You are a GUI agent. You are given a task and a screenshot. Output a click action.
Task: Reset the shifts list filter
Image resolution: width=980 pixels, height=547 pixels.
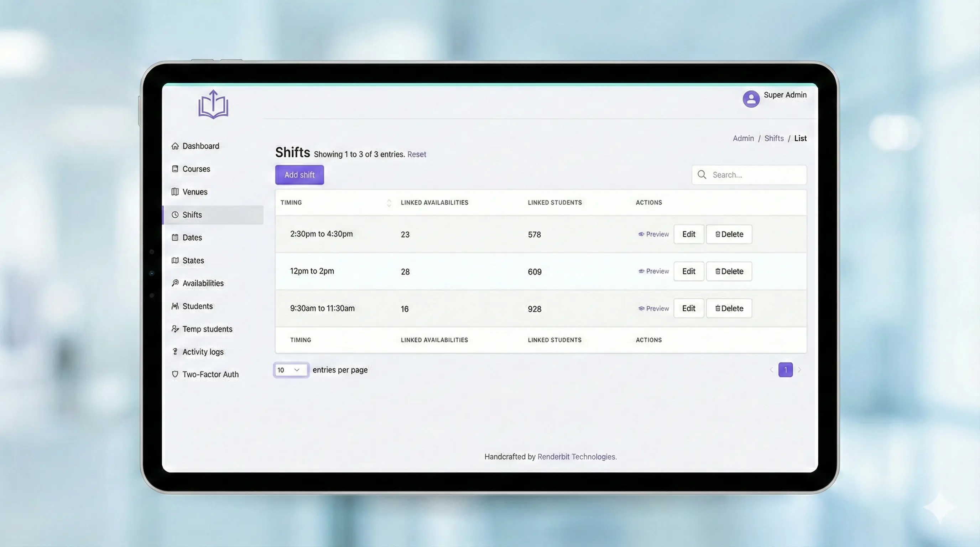[x=416, y=154]
